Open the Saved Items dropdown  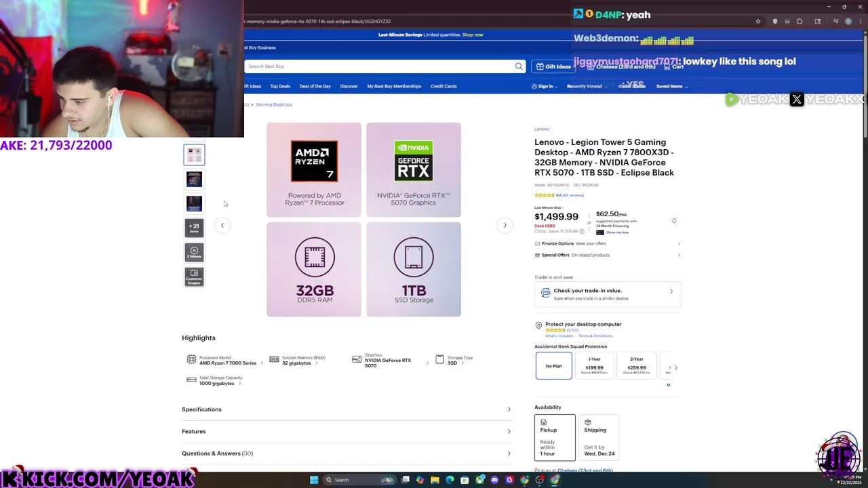[x=672, y=86]
